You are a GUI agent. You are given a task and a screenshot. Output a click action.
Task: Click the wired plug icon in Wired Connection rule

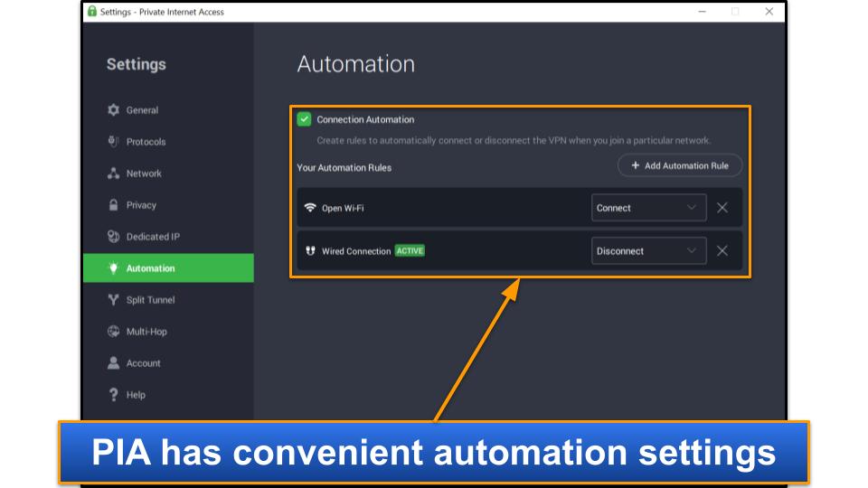(x=310, y=250)
